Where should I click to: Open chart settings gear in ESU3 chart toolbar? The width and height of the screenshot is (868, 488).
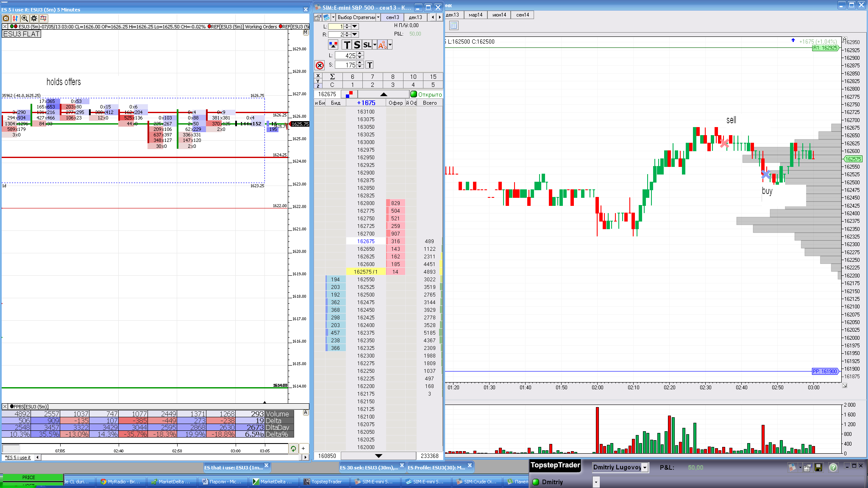coord(34,18)
